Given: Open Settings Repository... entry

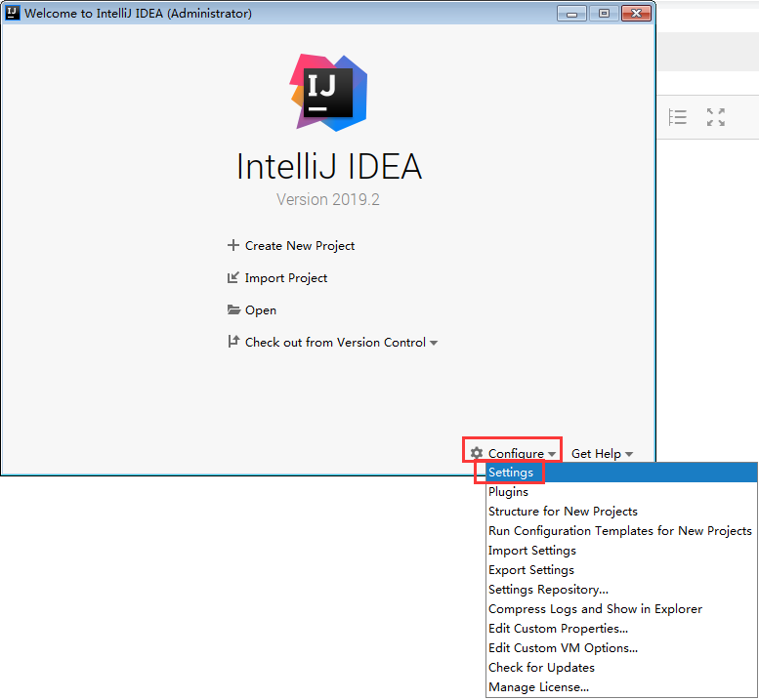Looking at the screenshot, I should 621,590.
